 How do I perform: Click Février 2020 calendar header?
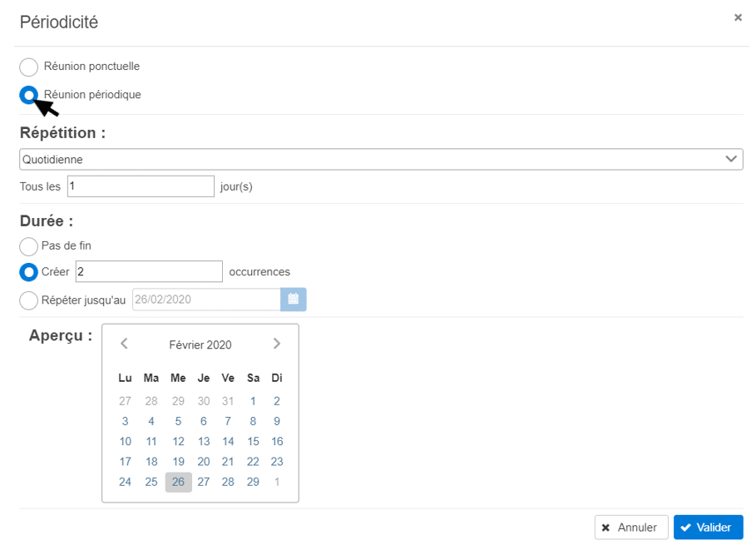point(200,344)
